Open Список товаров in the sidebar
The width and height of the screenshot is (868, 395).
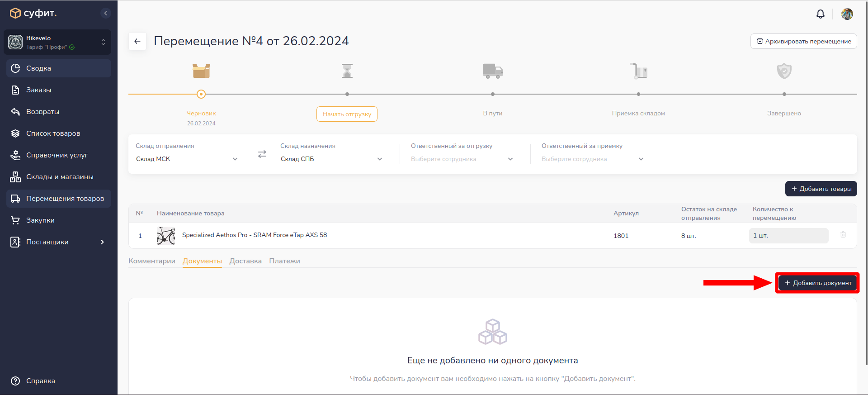[59, 133]
